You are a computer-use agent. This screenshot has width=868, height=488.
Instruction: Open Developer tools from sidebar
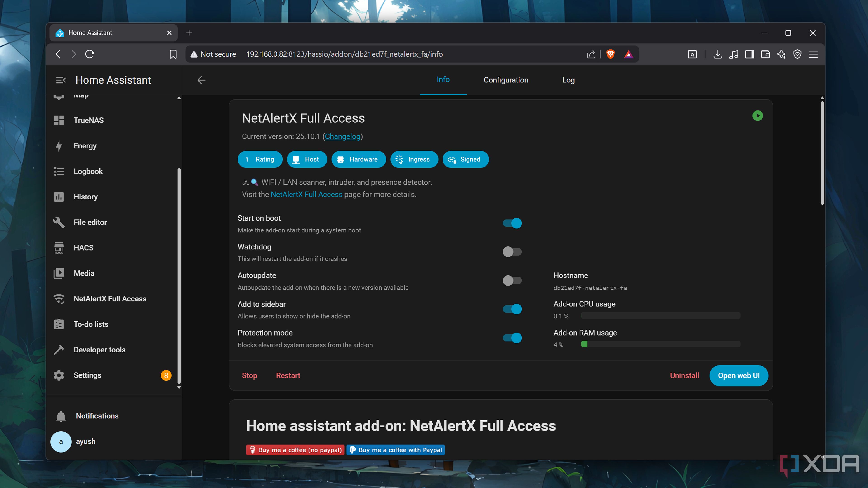click(x=99, y=350)
